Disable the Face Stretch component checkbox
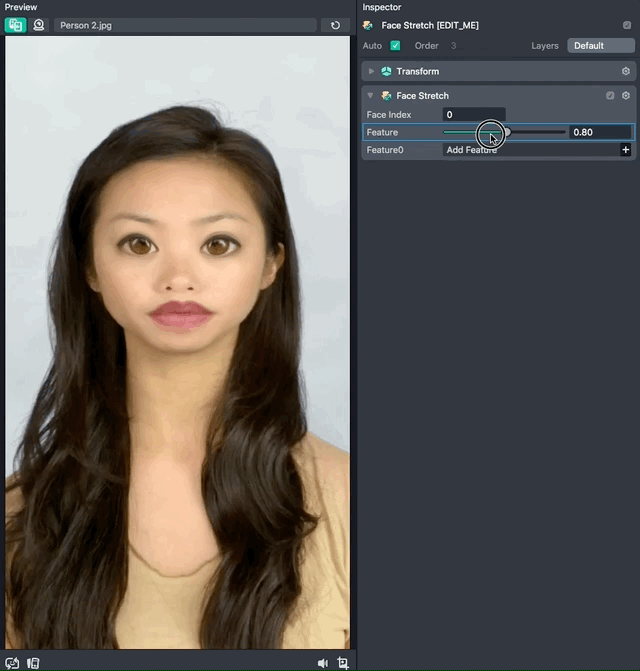Viewport: 640px width, 671px height. 610,96
